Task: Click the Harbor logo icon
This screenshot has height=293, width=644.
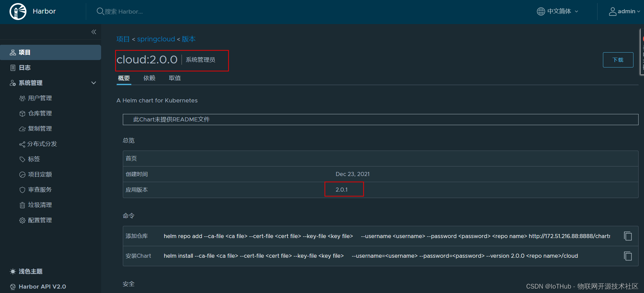Action: (18, 12)
